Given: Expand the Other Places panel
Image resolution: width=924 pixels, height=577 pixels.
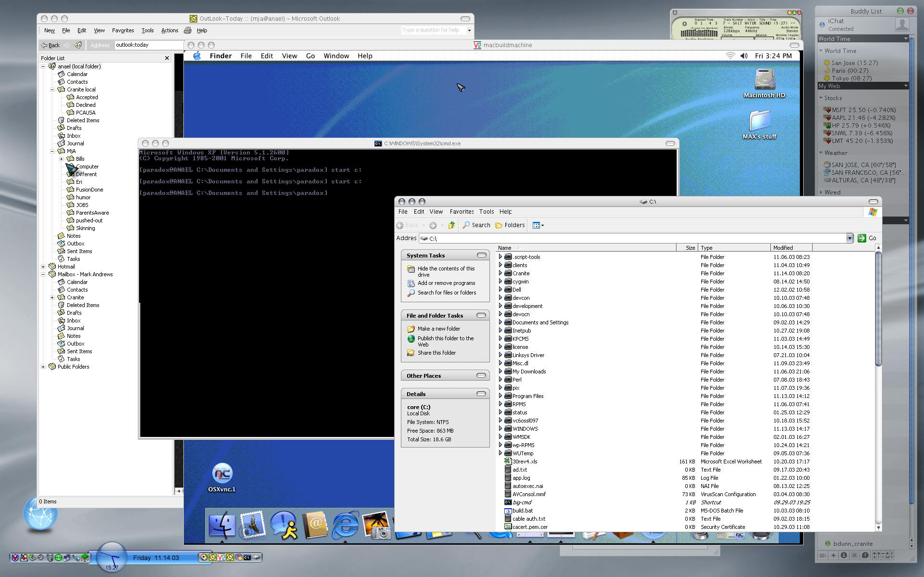Looking at the screenshot, I should click(481, 375).
